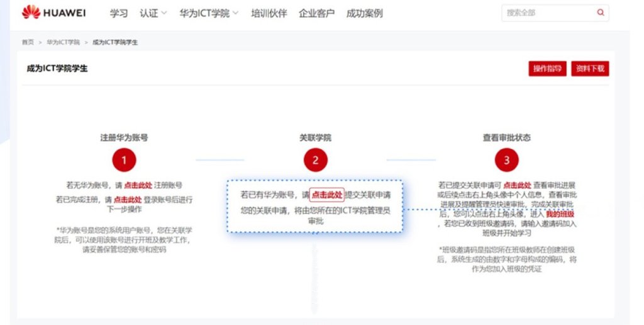The height and width of the screenshot is (325, 644).
Task: Go to 培训伙伴 in the navigation bar
Action: [x=269, y=13]
